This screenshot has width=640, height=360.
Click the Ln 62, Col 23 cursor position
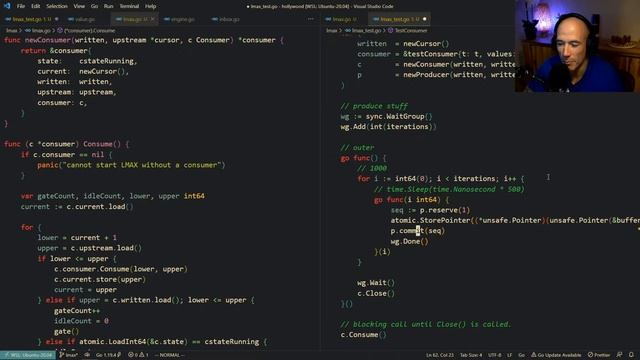440,355
